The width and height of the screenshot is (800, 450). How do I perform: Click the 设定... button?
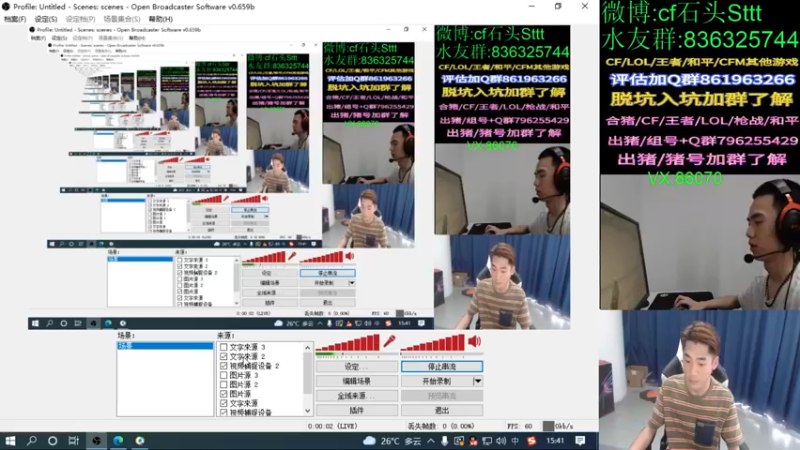(x=357, y=367)
